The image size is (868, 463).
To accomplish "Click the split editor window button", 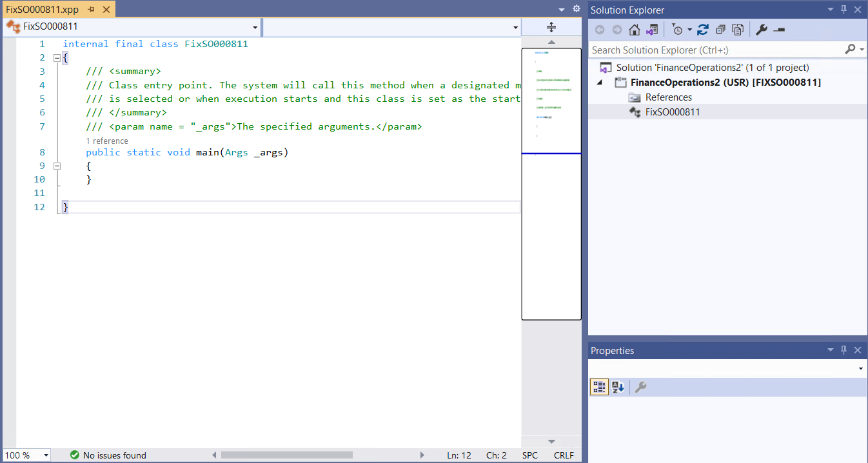I will (x=551, y=26).
